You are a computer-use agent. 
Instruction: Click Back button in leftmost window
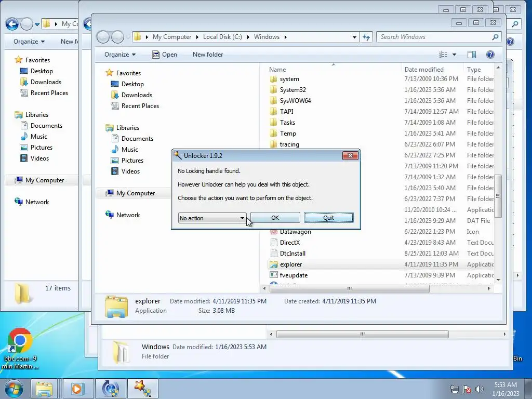[12, 24]
